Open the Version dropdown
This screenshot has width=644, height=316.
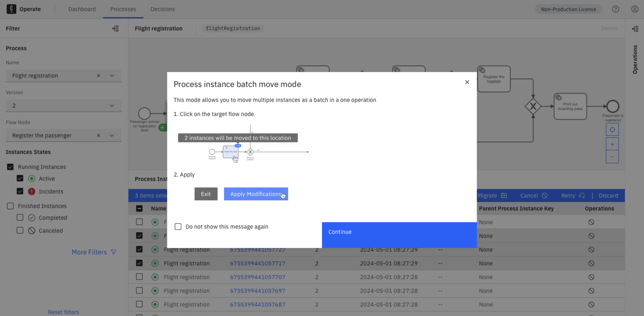(112, 105)
